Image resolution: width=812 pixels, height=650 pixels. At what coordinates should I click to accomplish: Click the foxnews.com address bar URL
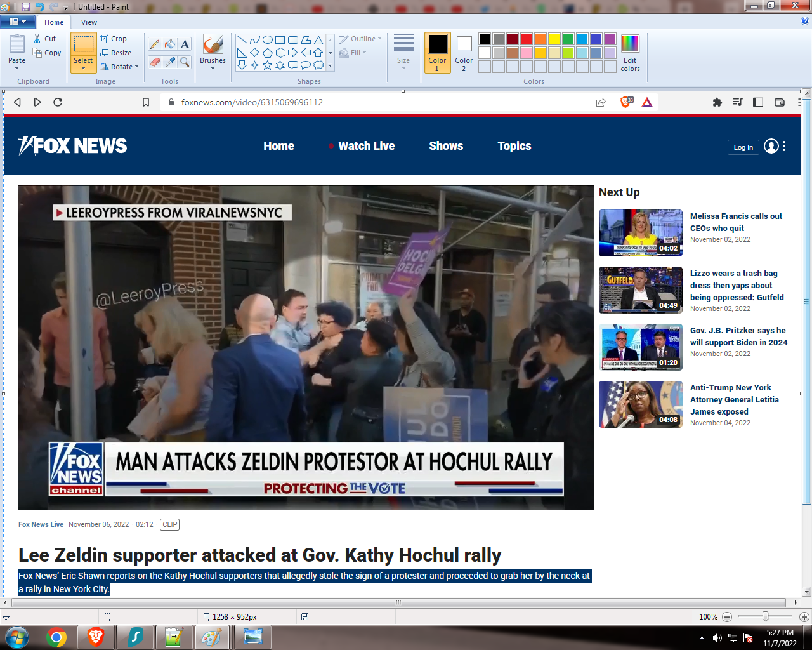[252, 102]
